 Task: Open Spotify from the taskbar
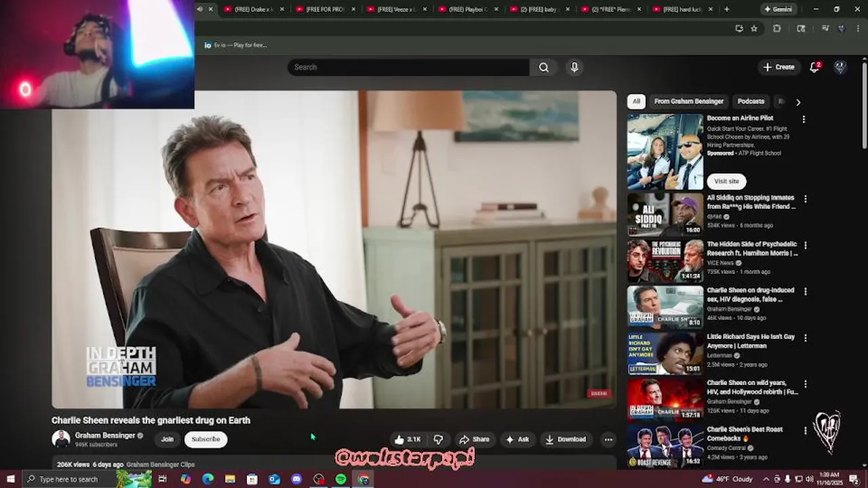(x=341, y=479)
